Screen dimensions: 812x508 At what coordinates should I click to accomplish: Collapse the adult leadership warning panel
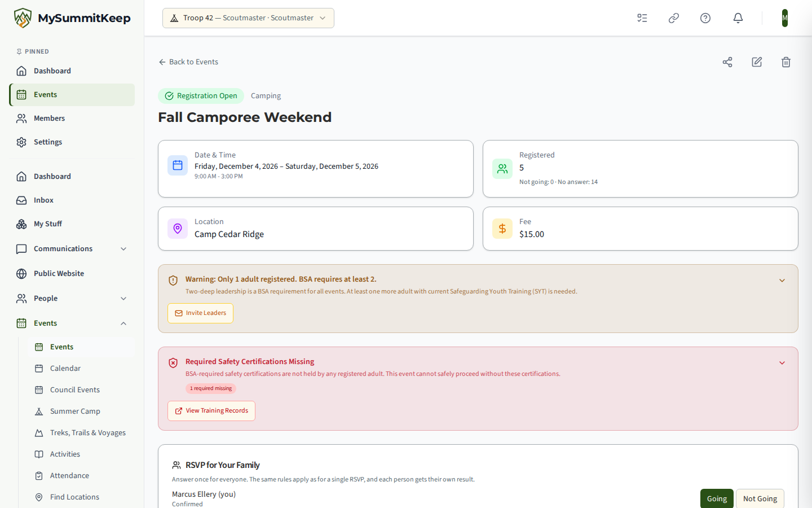point(782,281)
